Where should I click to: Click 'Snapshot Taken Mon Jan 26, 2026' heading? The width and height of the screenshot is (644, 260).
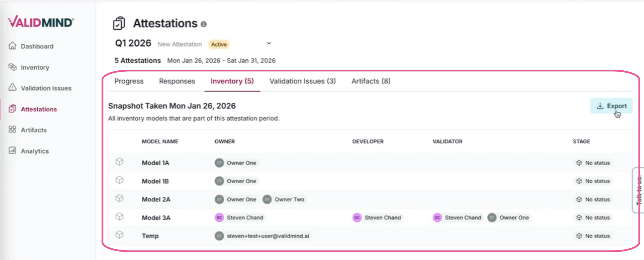click(x=172, y=106)
